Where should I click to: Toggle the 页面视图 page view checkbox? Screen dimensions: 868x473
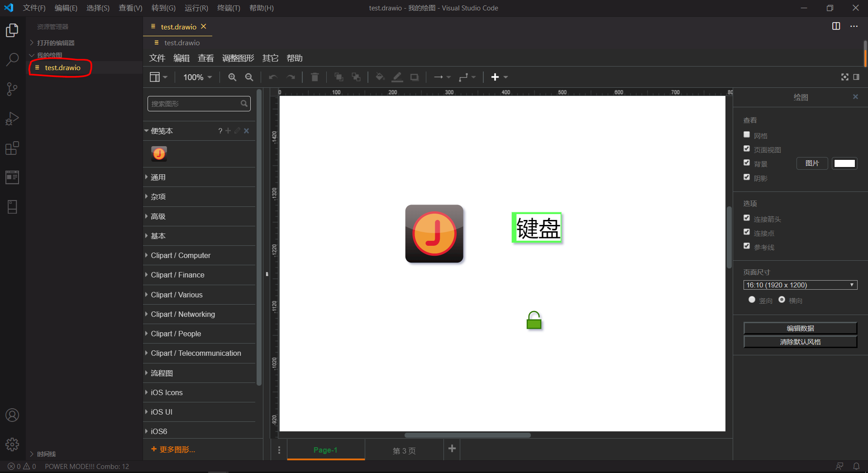coord(747,148)
